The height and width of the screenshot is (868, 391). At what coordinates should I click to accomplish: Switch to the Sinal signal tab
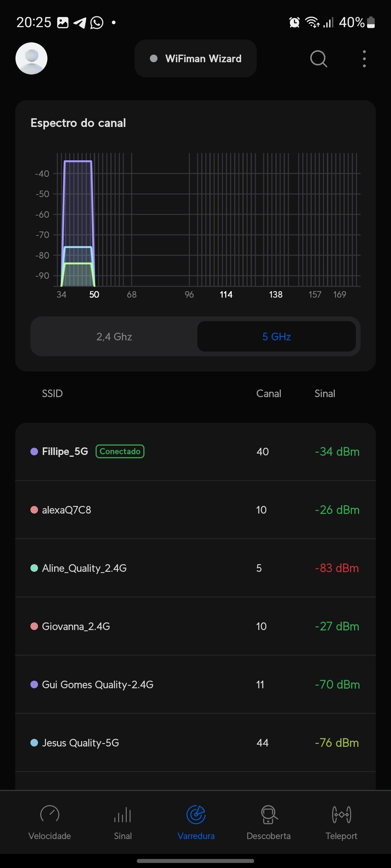tap(123, 822)
